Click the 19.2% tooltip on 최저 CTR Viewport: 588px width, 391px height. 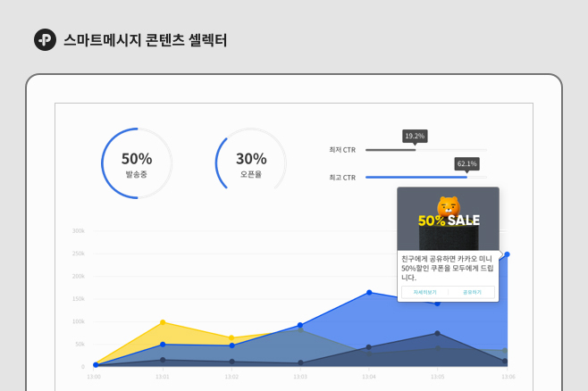click(x=415, y=137)
